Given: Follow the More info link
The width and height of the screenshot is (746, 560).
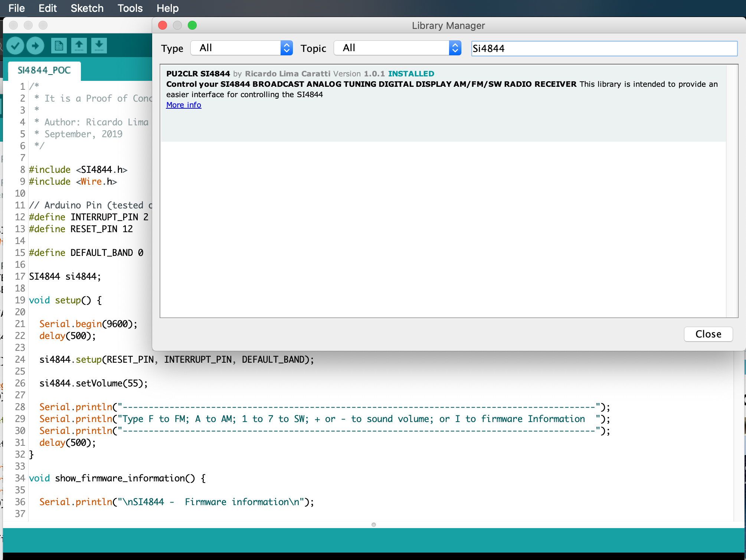Looking at the screenshot, I should [x=184, y=105].
